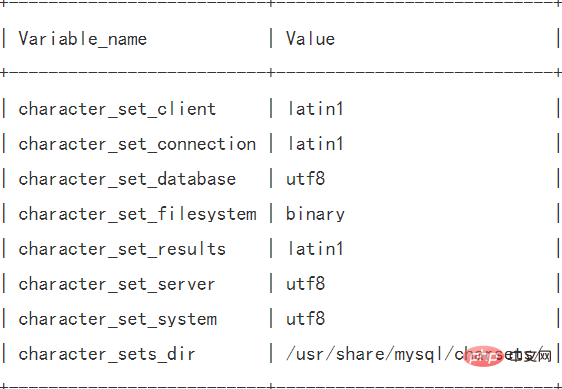Select the character_set_client variable name
The width and height of the screenshot is (562, 389).
pos(117,109)
